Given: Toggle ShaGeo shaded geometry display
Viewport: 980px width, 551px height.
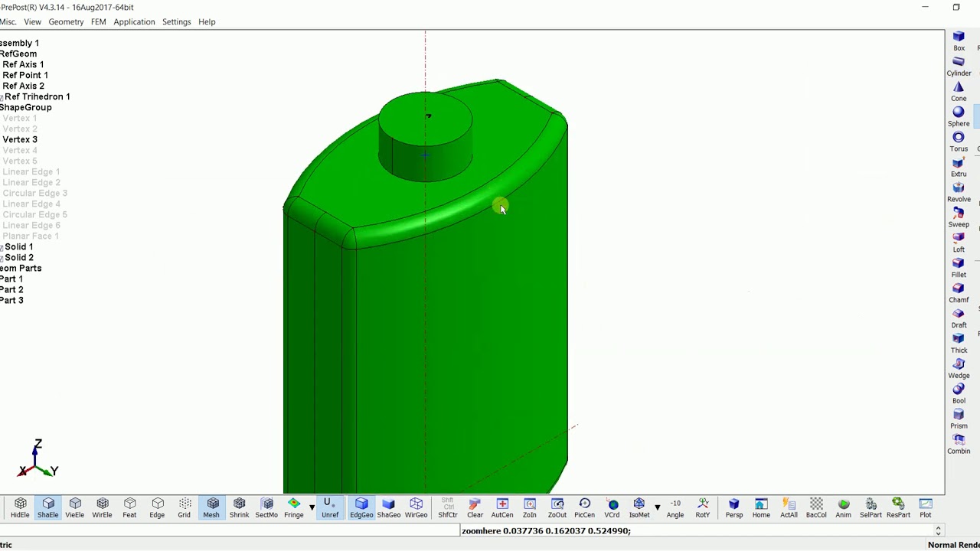Looking at the screenshot, I should click(389, 508).
